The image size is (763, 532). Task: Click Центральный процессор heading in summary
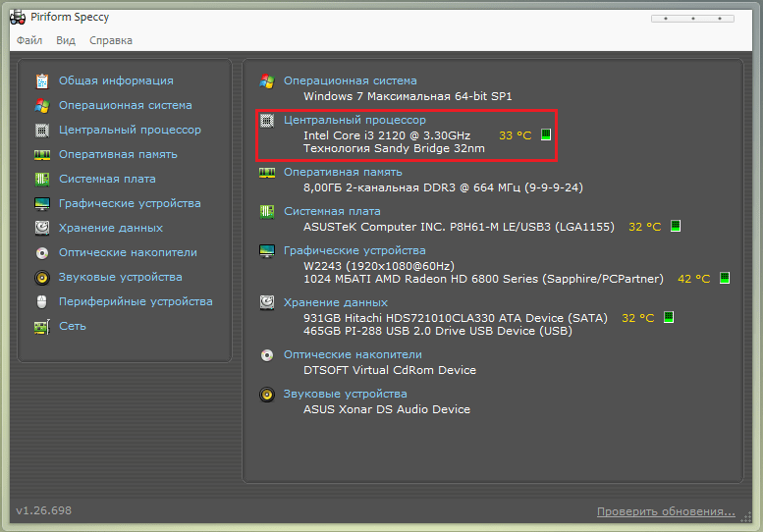point(354,120)
